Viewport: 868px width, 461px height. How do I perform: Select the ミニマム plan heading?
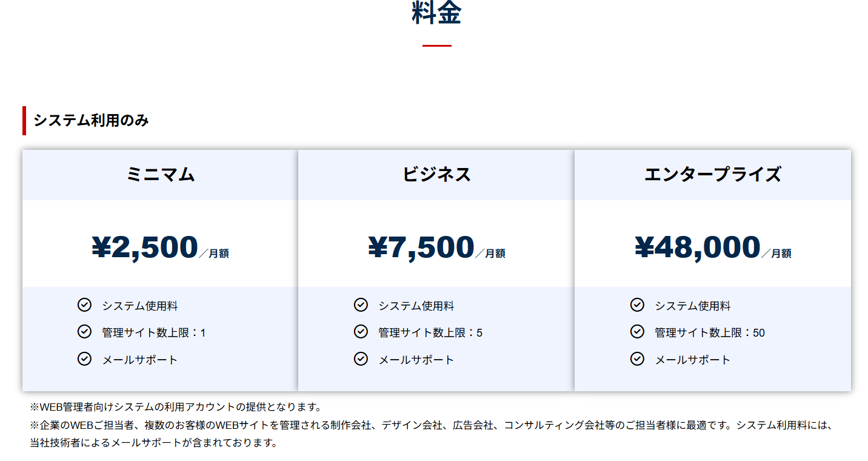pyautogui.click(x=160, y=175)
